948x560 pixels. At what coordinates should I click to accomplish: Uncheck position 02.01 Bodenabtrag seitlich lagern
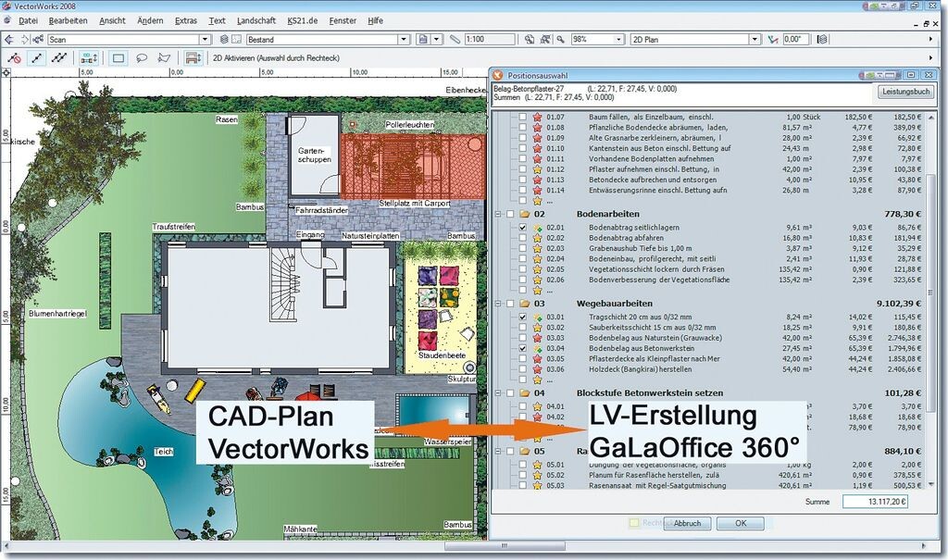click(523, 228)
